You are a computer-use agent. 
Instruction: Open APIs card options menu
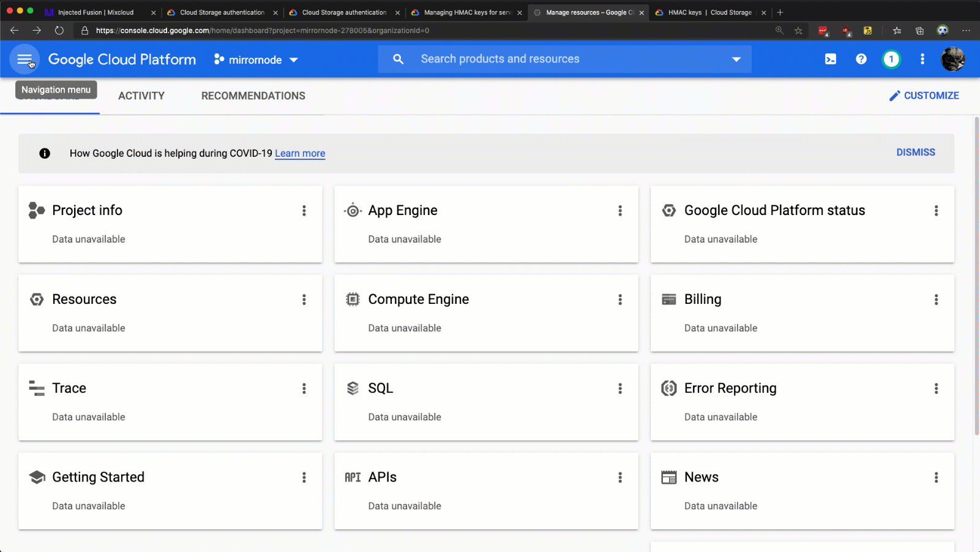620,477
